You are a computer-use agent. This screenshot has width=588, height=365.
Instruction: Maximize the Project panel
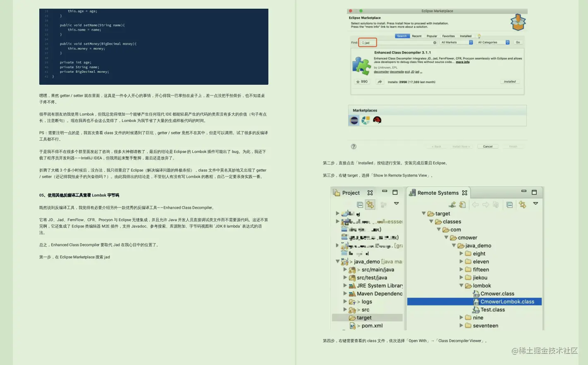click(395, 192)
